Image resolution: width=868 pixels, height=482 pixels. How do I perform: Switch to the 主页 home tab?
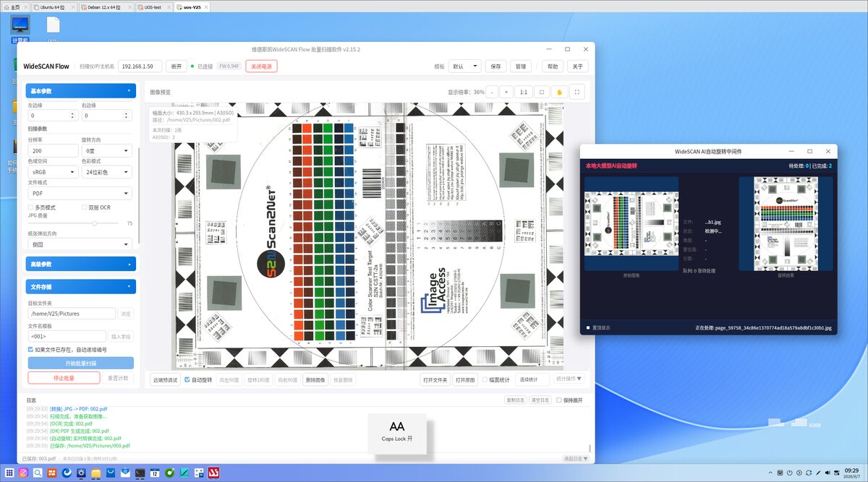[14, 6]
